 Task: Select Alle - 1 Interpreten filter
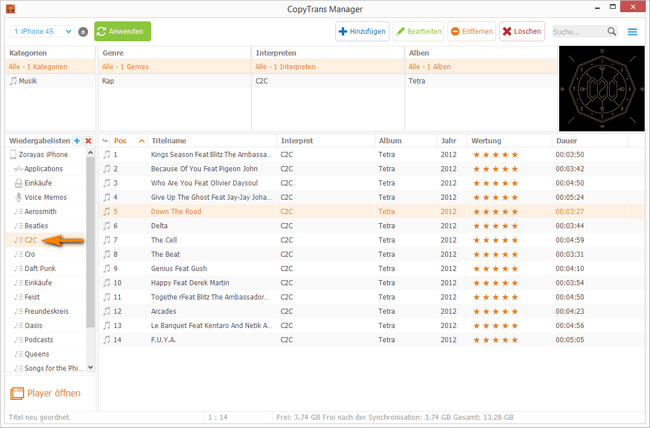point(327,67)
